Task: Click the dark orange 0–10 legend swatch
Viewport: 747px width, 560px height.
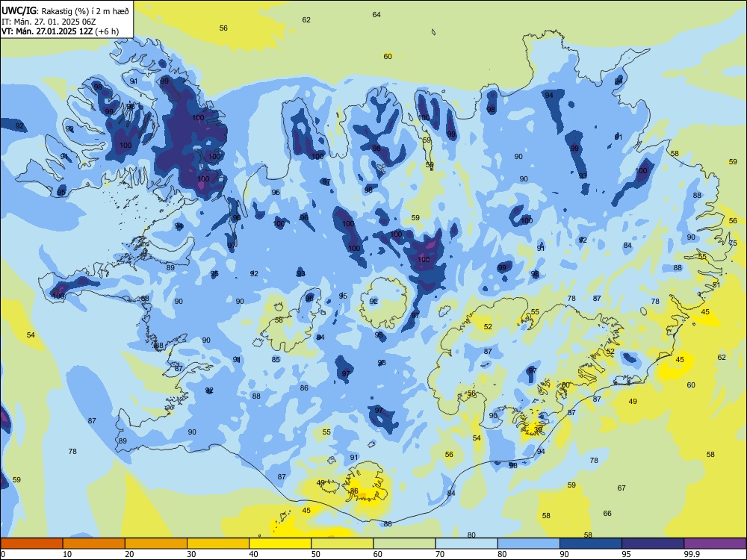Action: pyautogui.click(x=31, y=544)
